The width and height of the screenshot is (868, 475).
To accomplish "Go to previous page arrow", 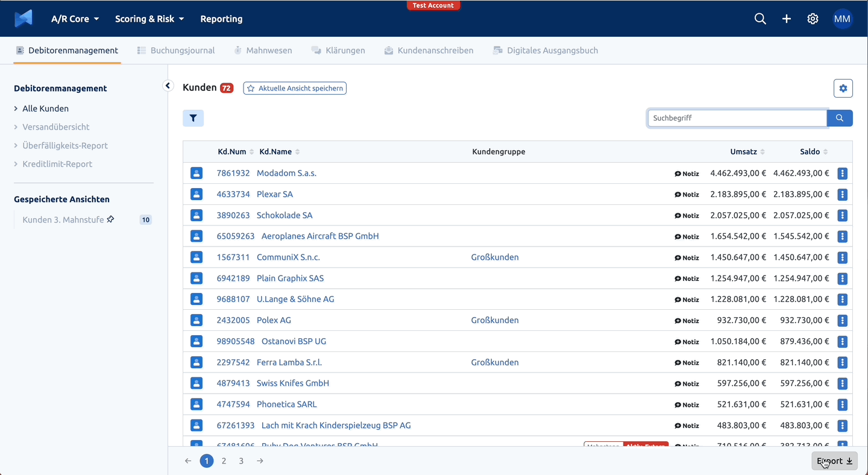I will tap(188, 461).
